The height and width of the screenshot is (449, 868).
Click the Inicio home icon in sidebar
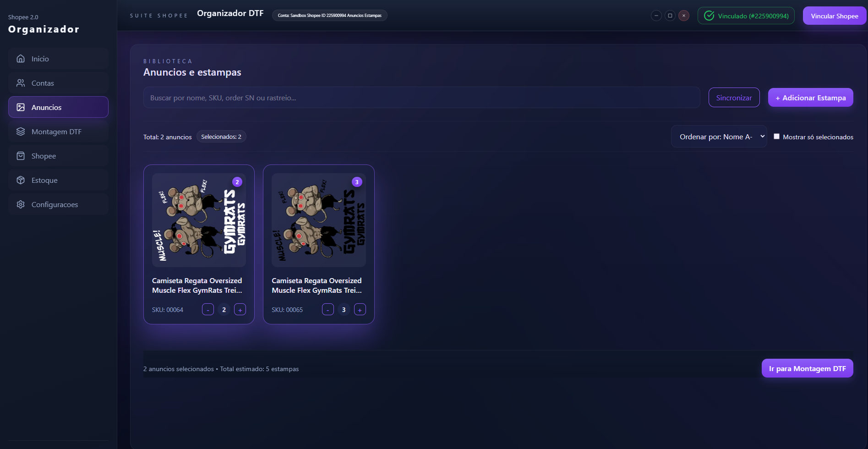pos(21,59)
